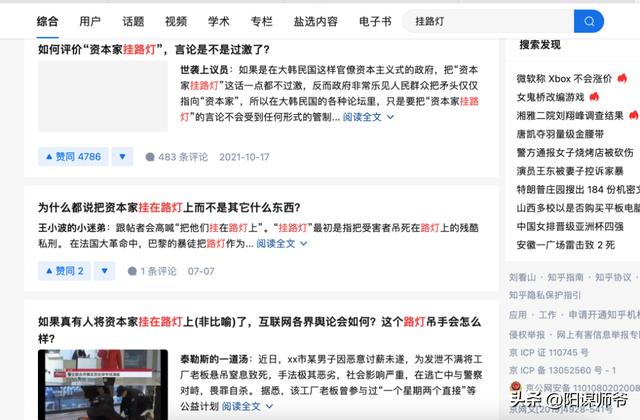Open the 483 条评论 comments
The height and width of the screenshot is (420, 640).
point(177,157)
